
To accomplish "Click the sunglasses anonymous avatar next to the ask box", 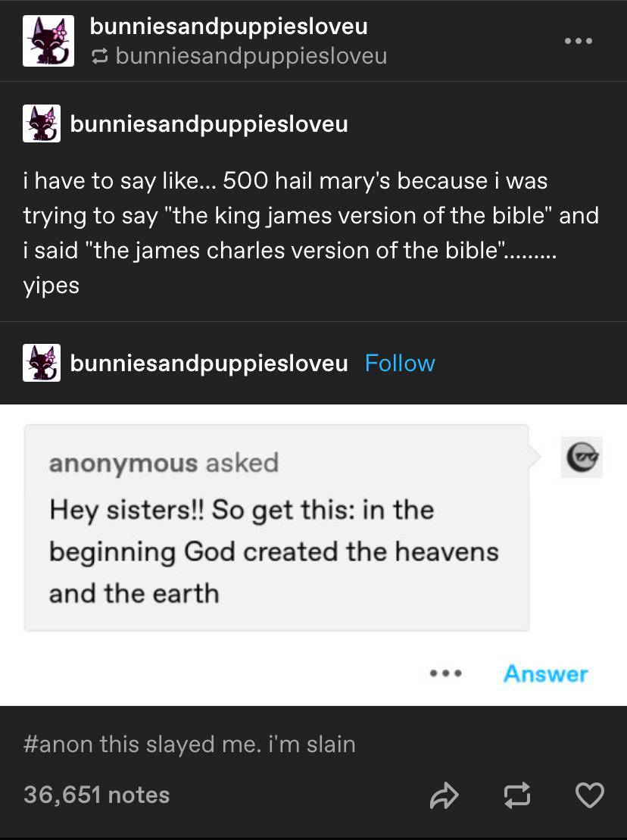I will pyautogui.click(x=581, y=457).
